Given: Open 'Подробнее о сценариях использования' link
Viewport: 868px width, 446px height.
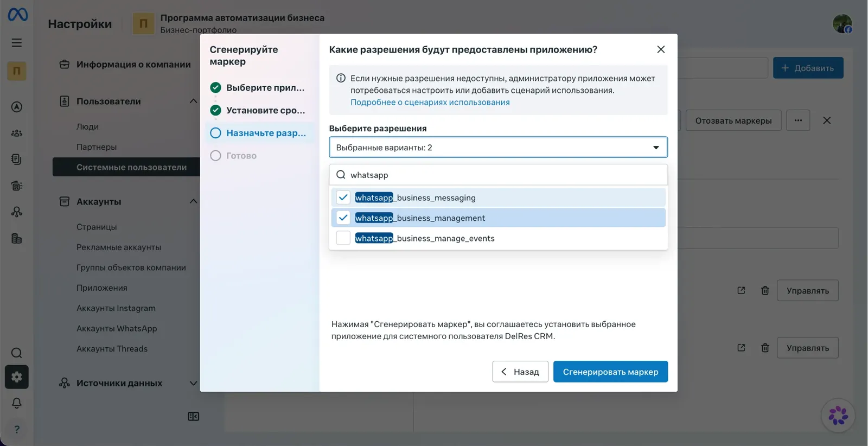Looking at the screenshot, I should click(430, 102).
